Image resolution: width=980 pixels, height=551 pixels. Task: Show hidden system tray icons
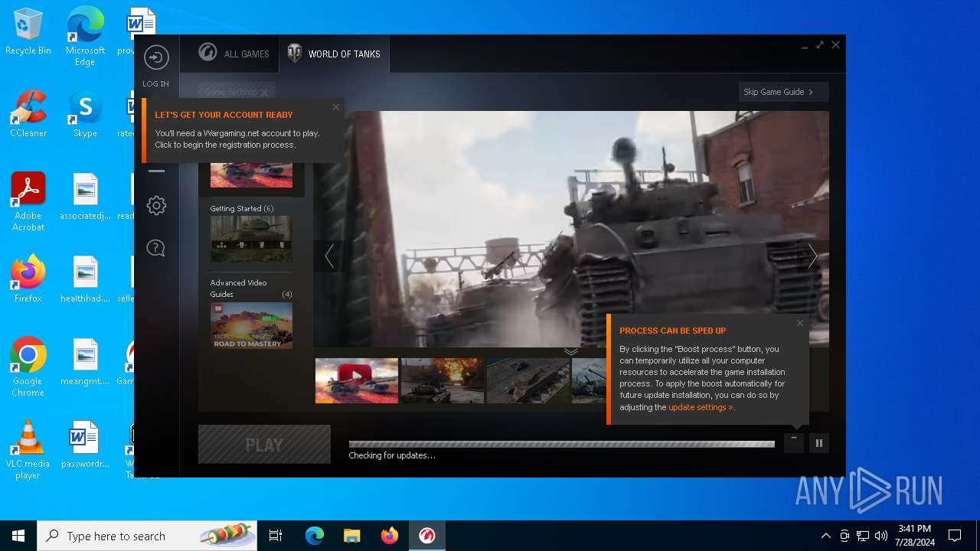825,536
